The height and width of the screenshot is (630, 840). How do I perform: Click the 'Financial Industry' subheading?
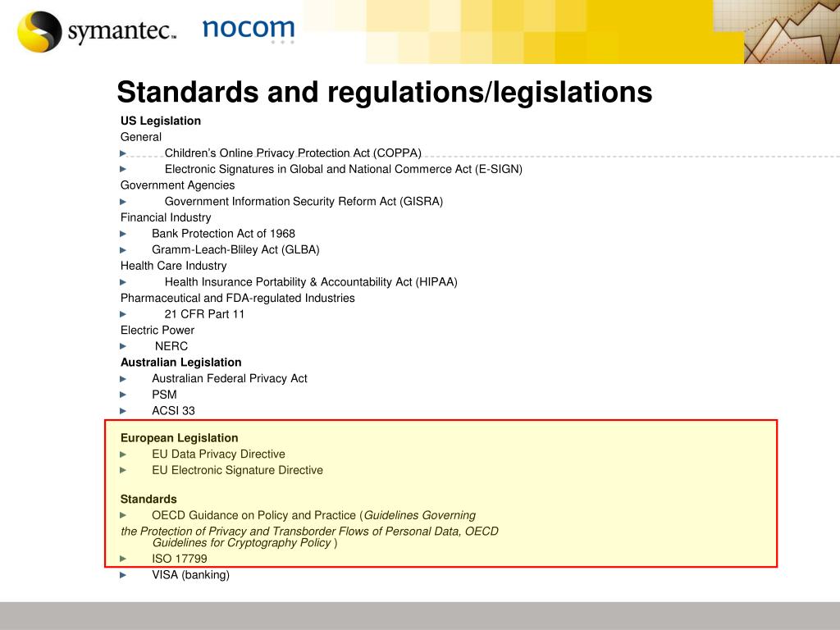pyautogui.click(x=166, y=217)
